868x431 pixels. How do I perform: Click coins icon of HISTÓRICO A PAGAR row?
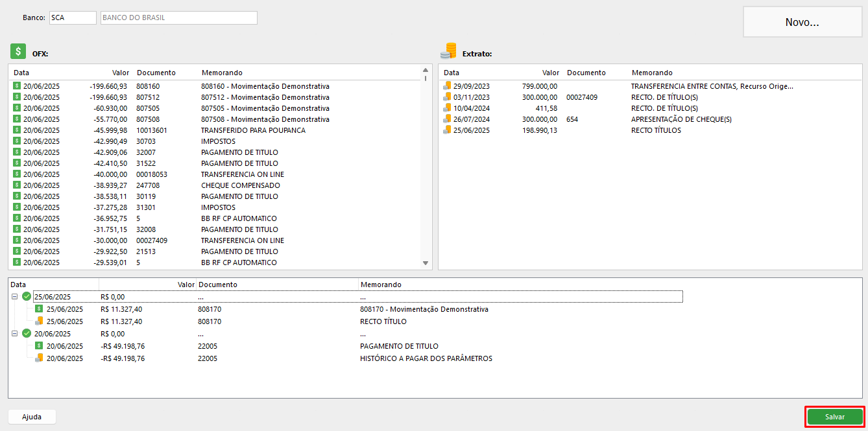tap(39, 358)
